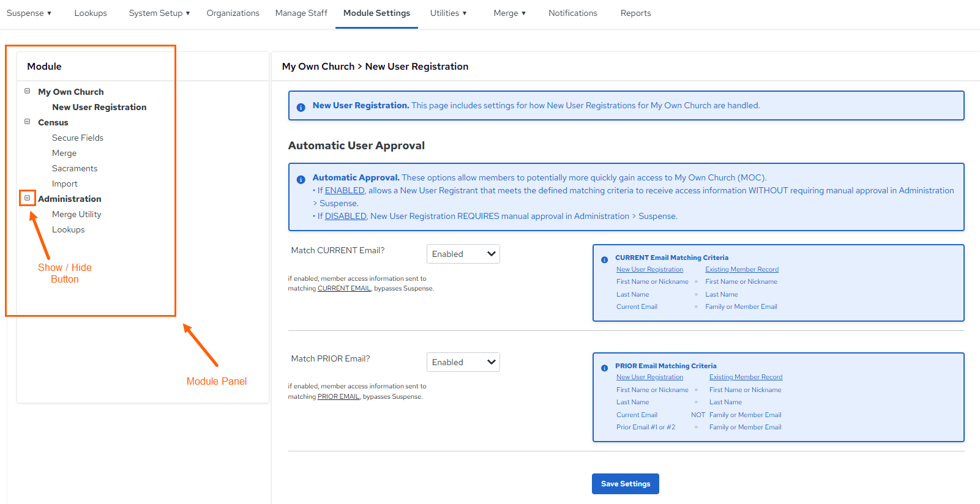Open the Suspense menu
The height and width of the screenshot is (504, 980).
[x=29, y=13]
